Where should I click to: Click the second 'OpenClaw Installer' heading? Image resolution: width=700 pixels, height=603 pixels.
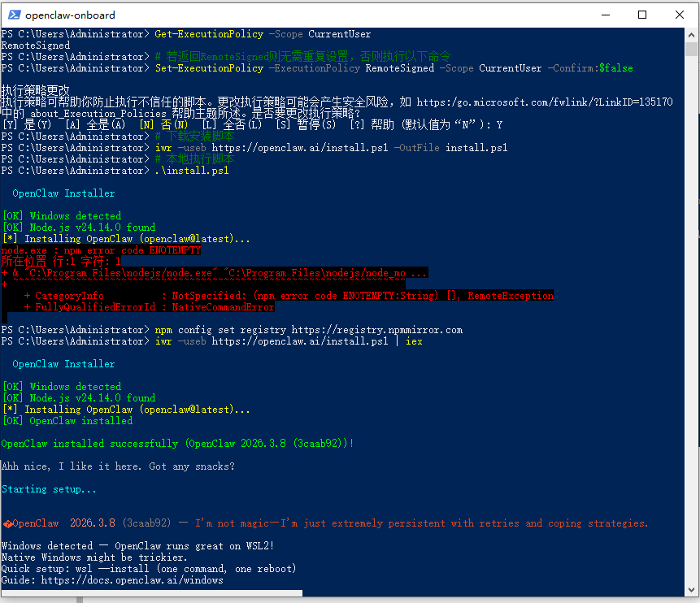point(63,364)
